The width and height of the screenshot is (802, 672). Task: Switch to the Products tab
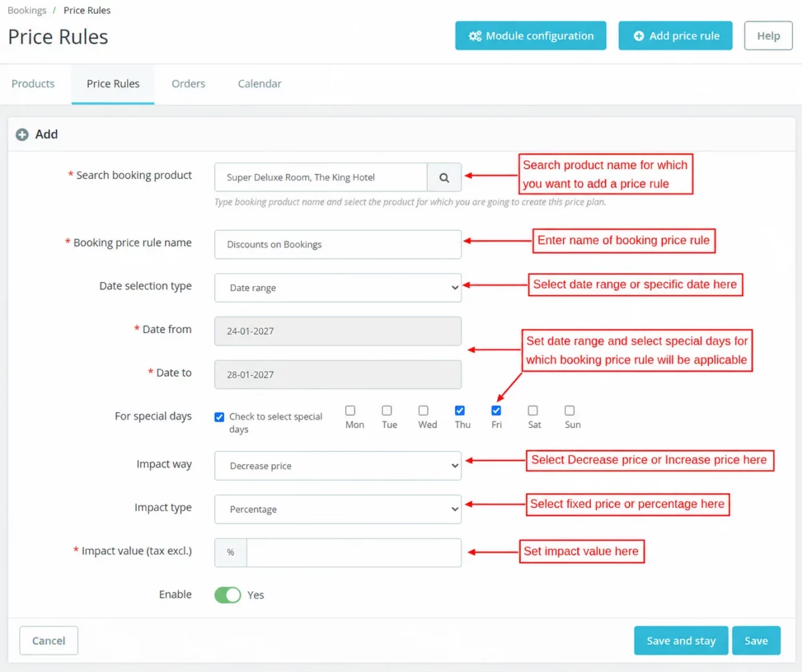point(33,84)
